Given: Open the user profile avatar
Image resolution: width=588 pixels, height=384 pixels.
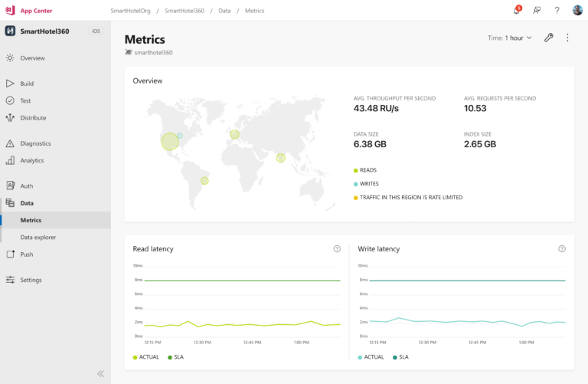Looking at the screenshot, I should [577, 10].
